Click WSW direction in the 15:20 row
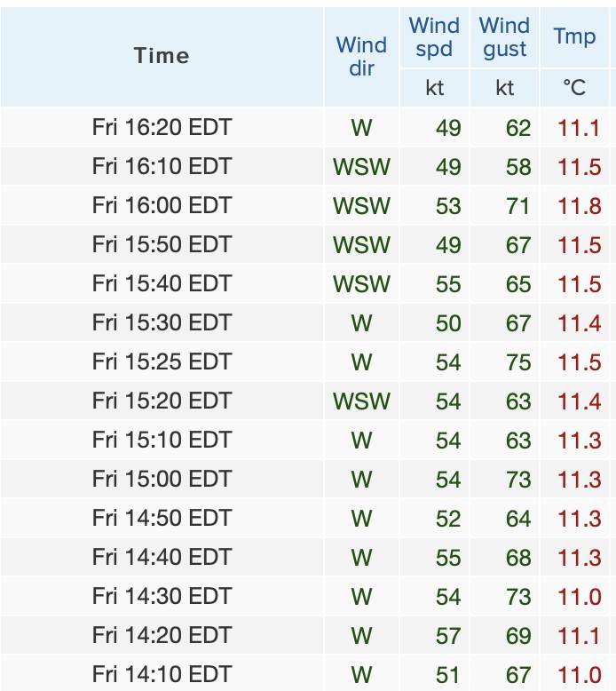616x691 pixels. click(361, 401)
